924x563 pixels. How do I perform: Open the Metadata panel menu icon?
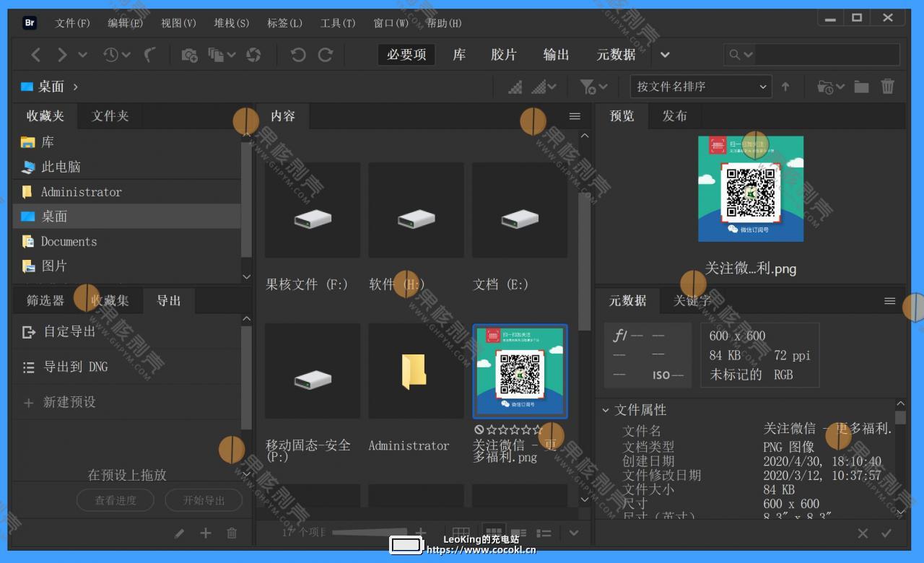tap(890, 301)
